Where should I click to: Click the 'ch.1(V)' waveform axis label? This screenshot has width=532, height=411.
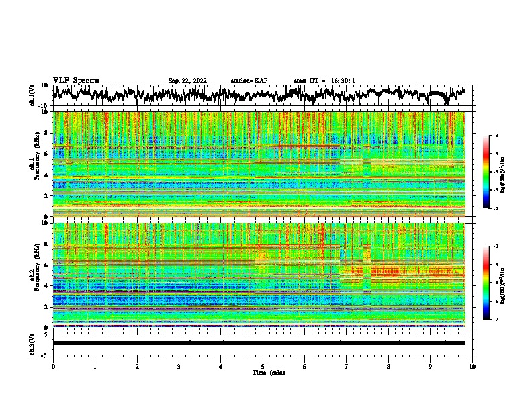pyautogui.click(x=32, y=95)
